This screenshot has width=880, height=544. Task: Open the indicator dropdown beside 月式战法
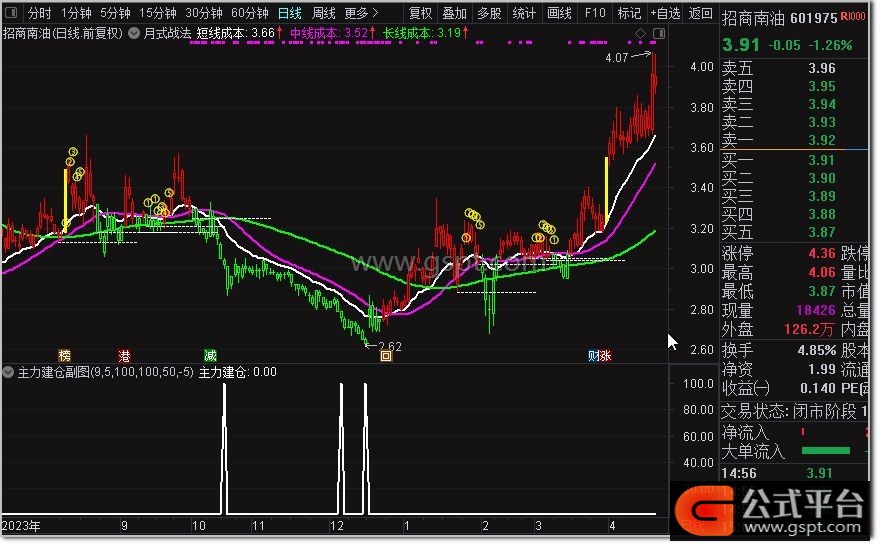pyautogui.click(x=134, y=33)
